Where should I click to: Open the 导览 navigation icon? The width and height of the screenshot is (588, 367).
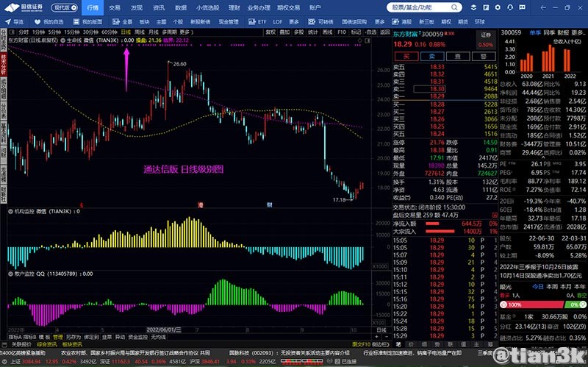pos(7,22)
